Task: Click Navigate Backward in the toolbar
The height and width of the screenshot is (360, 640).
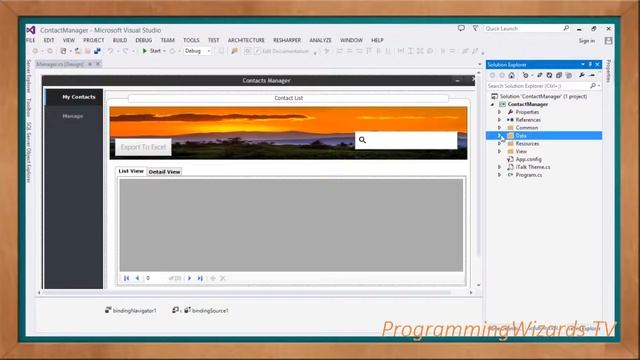Action: coord(36,51)
